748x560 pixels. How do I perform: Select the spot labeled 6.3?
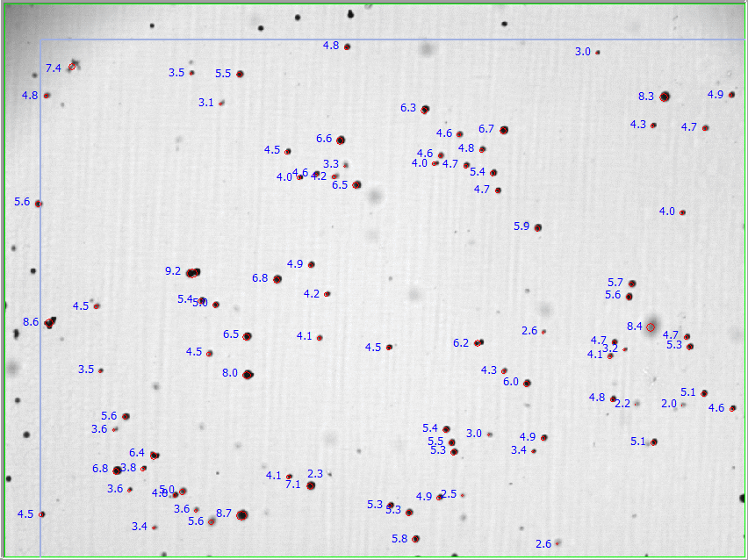point(425,110)
